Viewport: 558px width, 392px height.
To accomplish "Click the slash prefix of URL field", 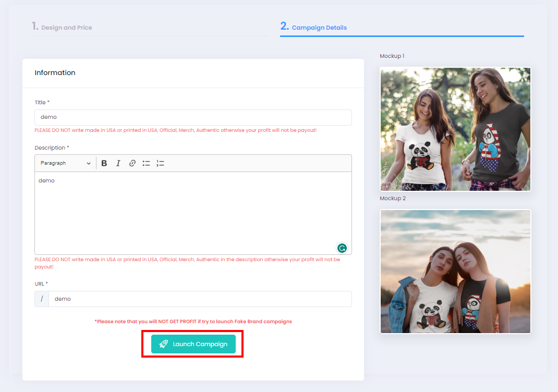I will pos(42,299).
